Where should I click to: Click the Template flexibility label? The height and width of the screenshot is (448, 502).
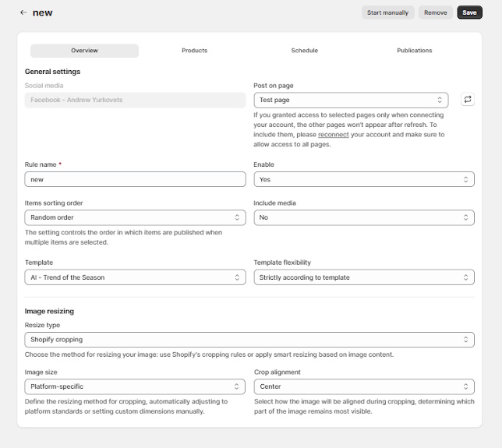click(x=282, y=263)
